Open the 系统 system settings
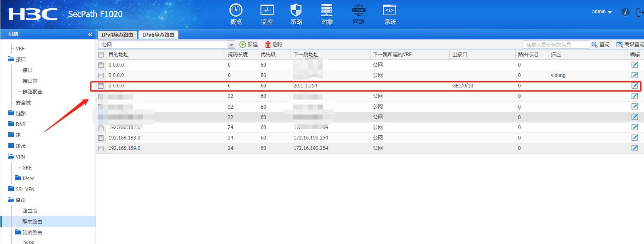 point(389,13)
